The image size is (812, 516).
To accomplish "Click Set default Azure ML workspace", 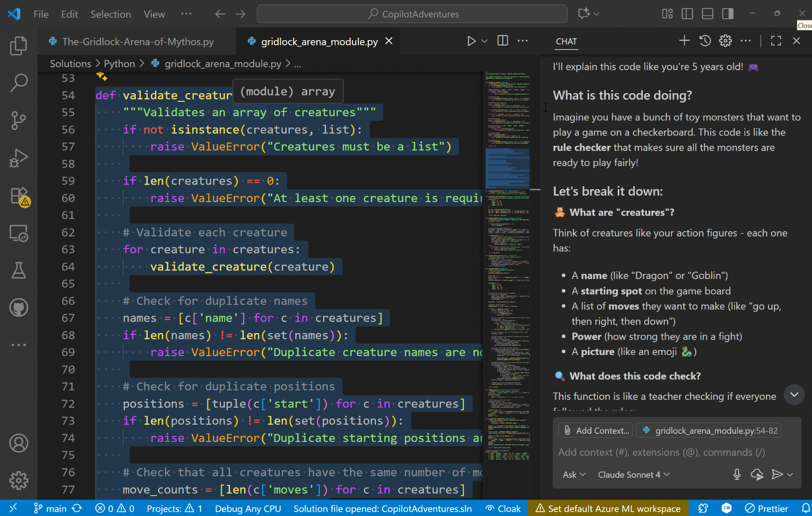I will point(608,508).
